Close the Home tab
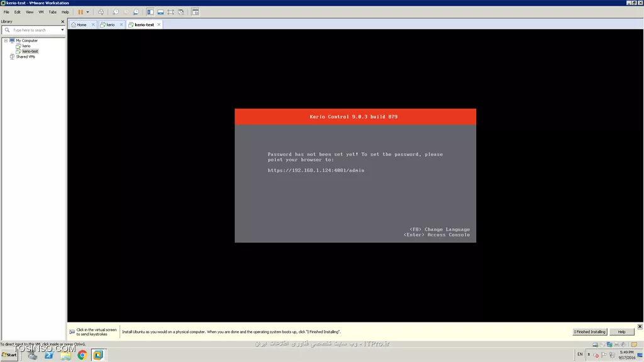The image size is (644, 362). coord(93,25)
